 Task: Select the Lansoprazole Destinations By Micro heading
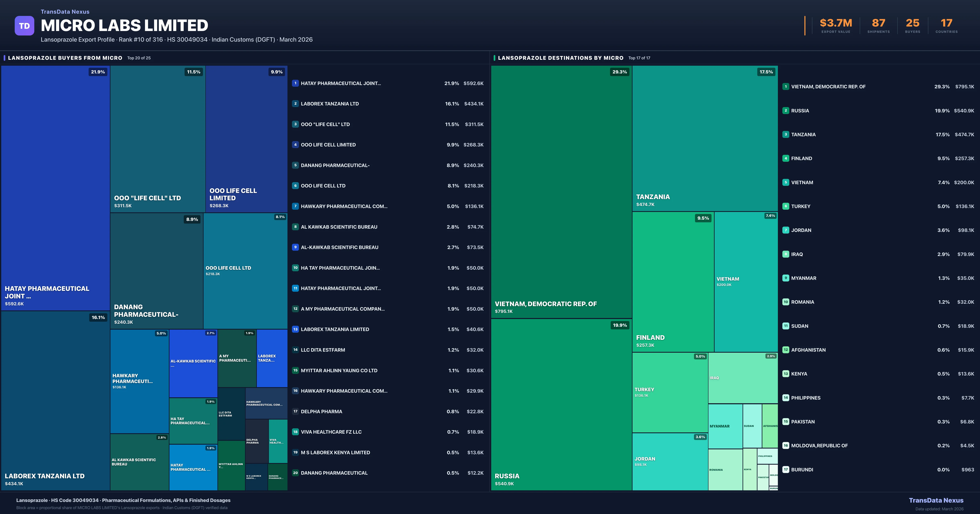[560, 58]
